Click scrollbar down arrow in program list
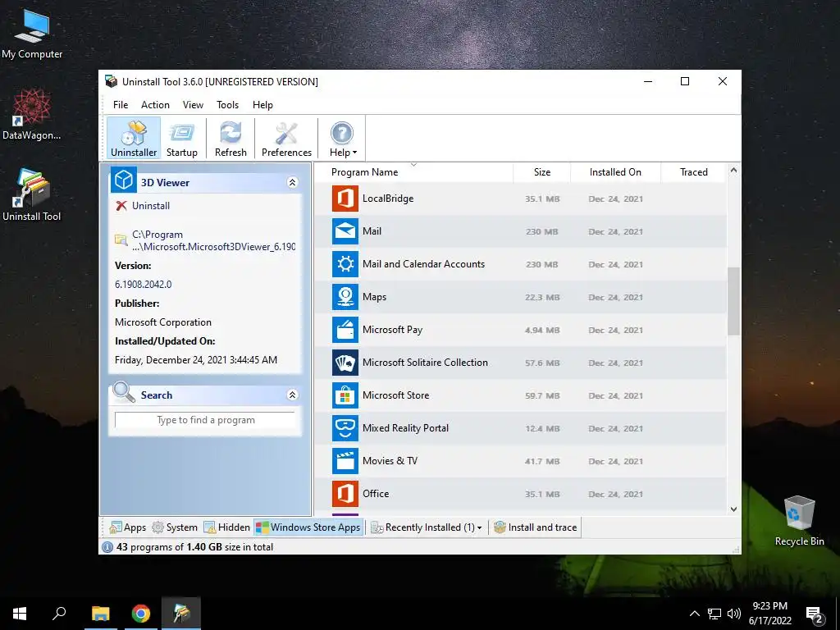This screenshot has width=840, height=630. pos(733,509)
